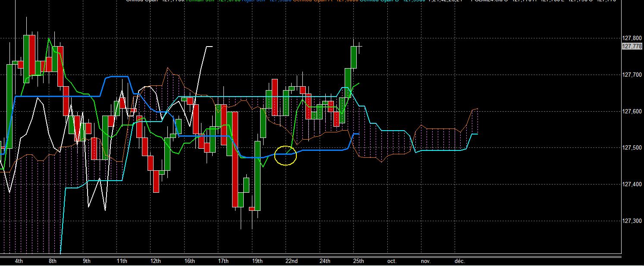Image resolution: width=644 pixels, height=266 pixels.
Task: Select the 16th date label
Action: coord(189,261)
